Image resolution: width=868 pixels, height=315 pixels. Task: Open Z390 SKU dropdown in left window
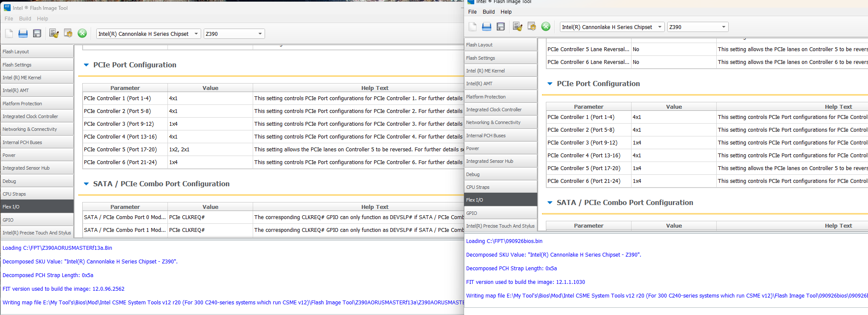[x=234, y=34]
